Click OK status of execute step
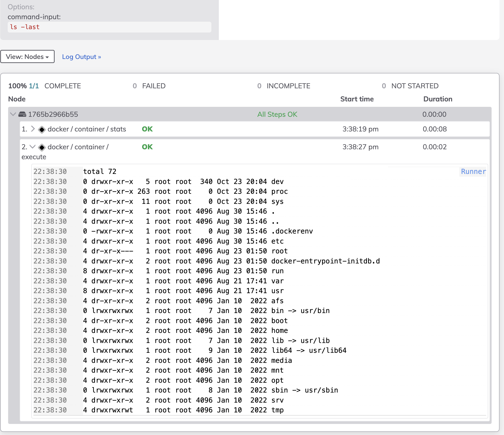This screenshot has height=435, width=504. [147, 147]
